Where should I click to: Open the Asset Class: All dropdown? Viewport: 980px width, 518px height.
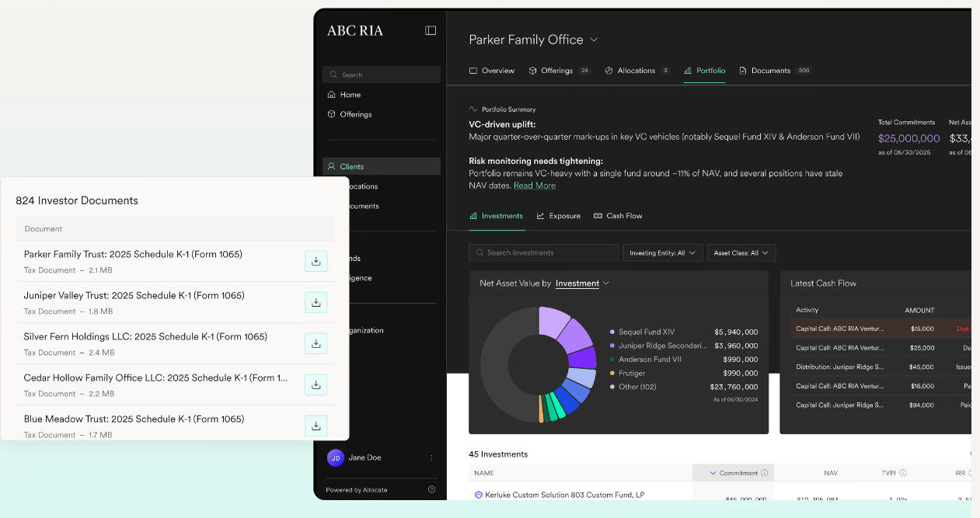pos(741,253)
